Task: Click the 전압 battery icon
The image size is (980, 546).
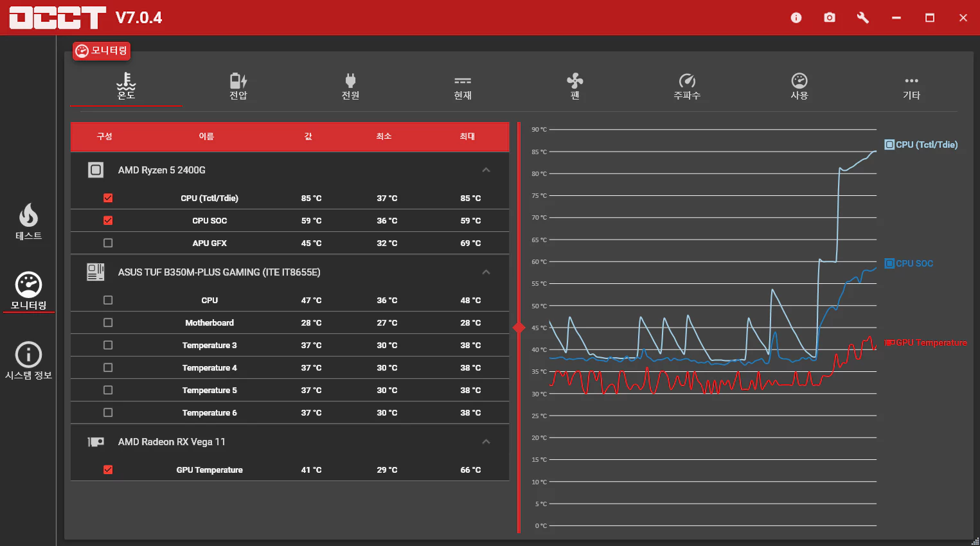Action: [238, 80]
